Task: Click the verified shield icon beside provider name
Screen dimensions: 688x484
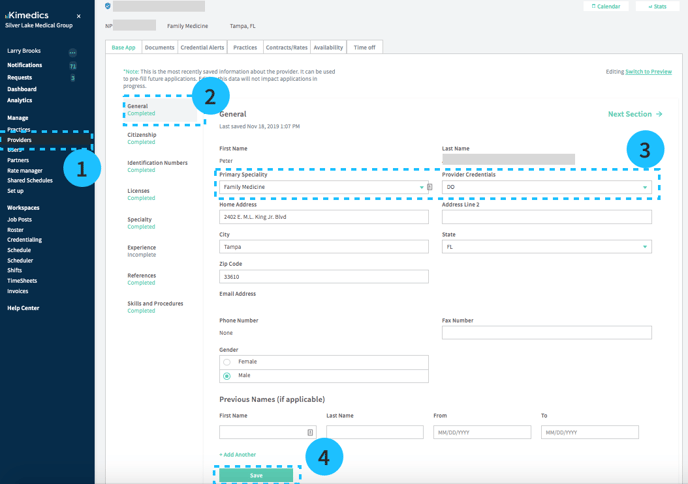Action: (x=108, y=6)
